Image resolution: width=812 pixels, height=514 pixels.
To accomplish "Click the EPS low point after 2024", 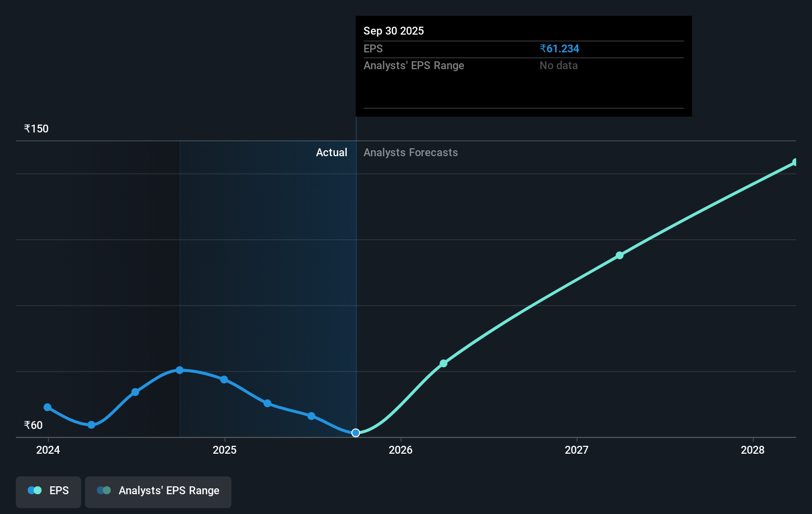I will click(x=91, y=425).
